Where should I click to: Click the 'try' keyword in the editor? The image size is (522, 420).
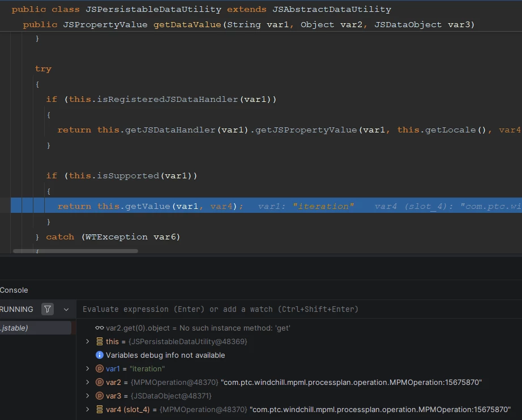click(43, 69)
